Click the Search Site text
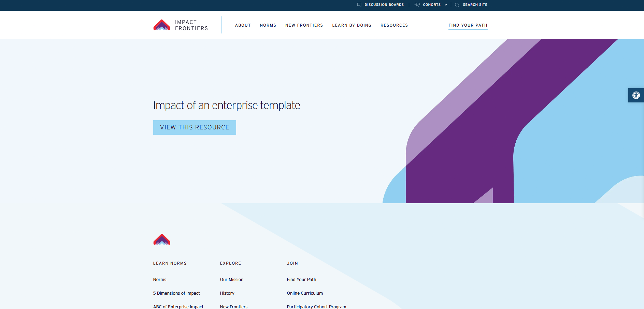This screenshot has height=309, width=644. pyautogui.click(x=475, y=5)
